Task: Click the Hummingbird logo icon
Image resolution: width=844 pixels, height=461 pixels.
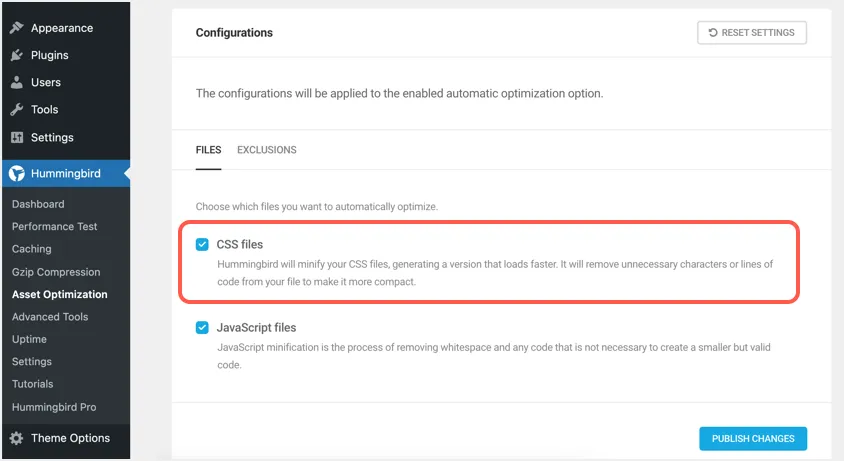Action: pyautogui.click(x=17, y=174)
